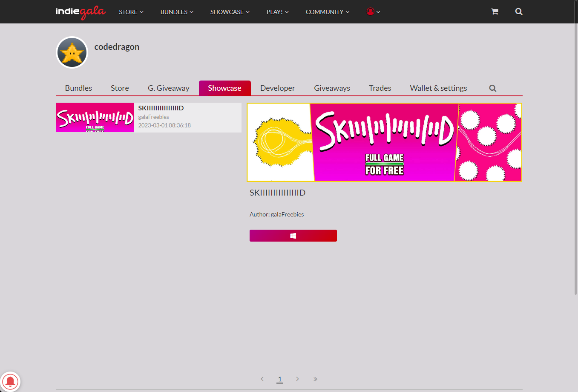
Task: Switch to the Store tab
Action: point(120,88)
